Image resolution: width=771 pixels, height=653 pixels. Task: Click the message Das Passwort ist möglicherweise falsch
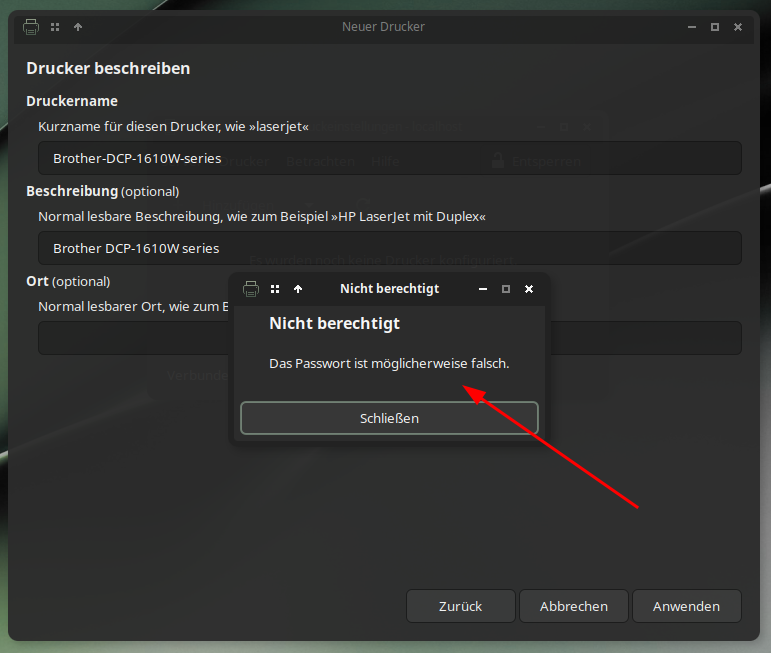pos(389,363)
